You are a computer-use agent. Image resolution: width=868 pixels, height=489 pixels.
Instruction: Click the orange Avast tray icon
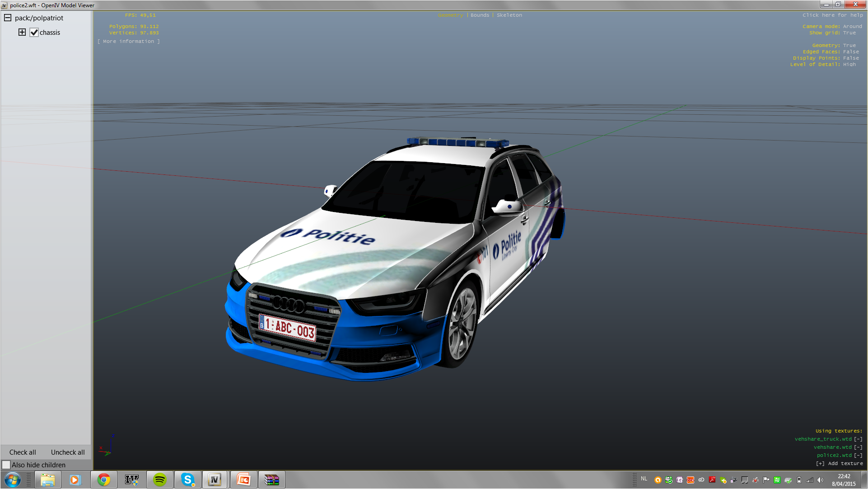coord(658,480)
